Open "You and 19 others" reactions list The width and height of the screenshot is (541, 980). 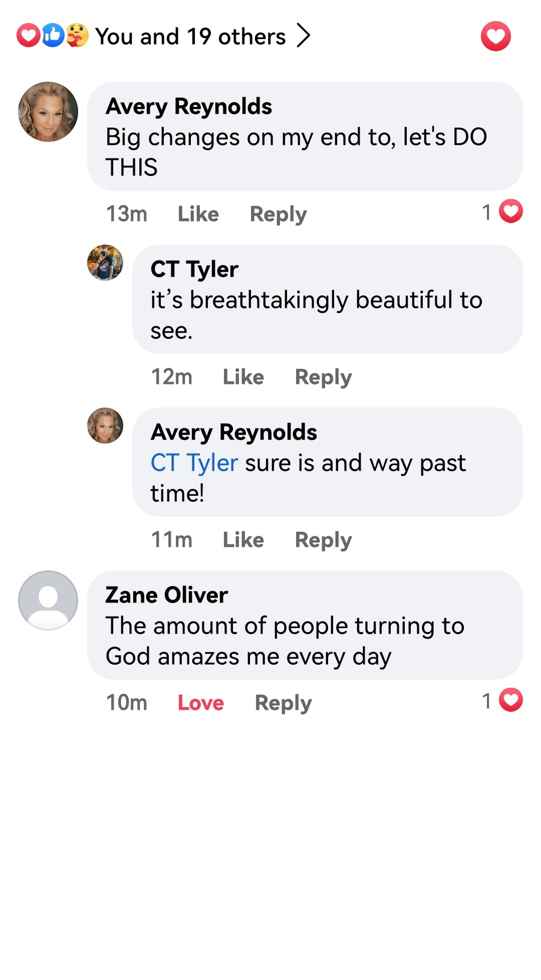pos(190,37)
